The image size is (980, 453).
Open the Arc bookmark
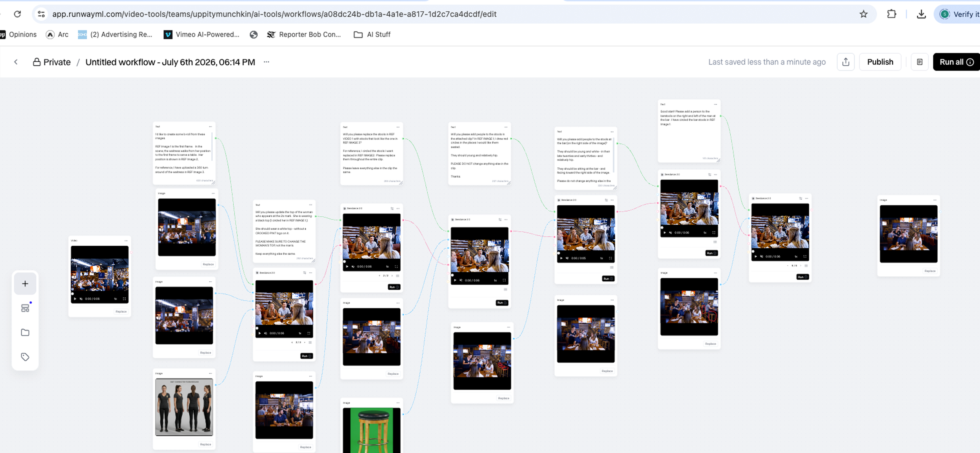coord(57,34)
